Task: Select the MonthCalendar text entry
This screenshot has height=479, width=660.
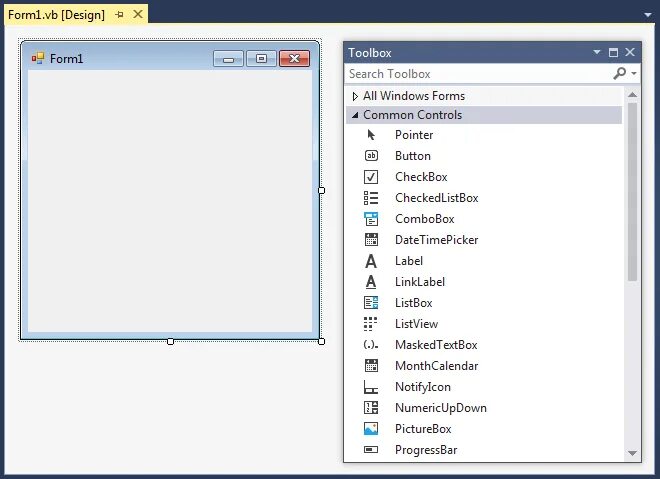Action: (436, 366)
